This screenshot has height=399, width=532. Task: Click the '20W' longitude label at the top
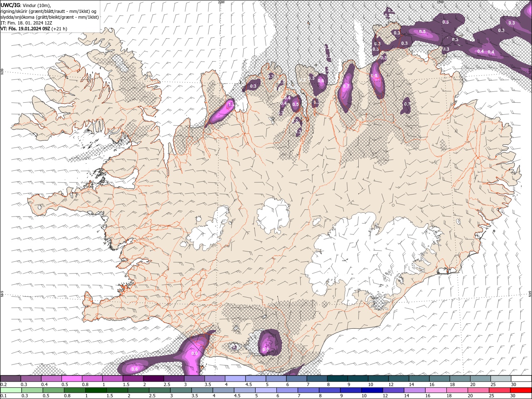tap(221, 2)
